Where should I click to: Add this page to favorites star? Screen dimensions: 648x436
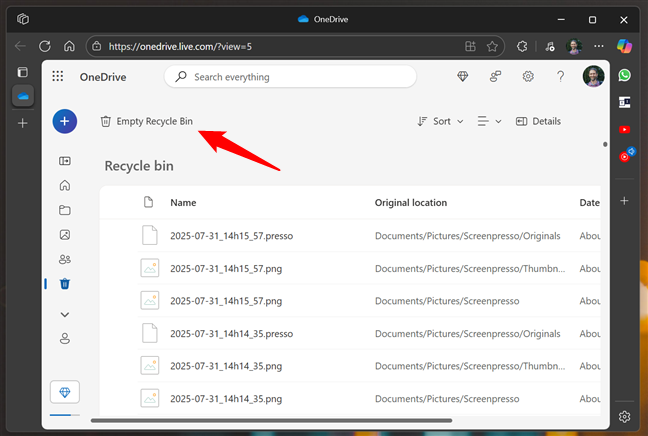click(x=492, y=46)
